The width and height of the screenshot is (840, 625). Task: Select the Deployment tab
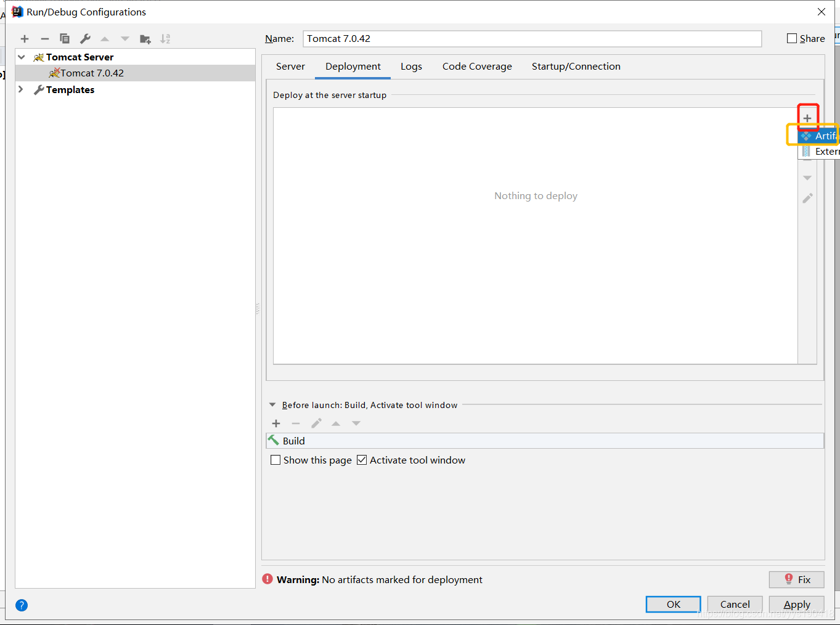(353, 67)
